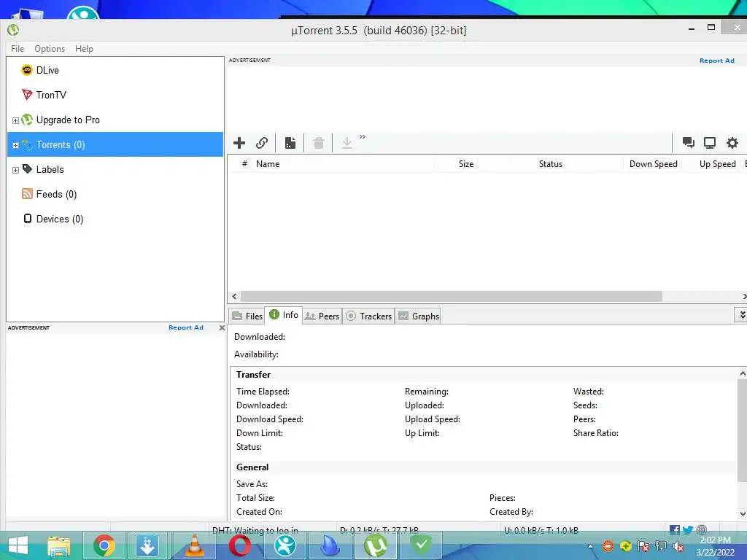
Task: Close the sidebar advertisement
Action: [x=222, y=327]
